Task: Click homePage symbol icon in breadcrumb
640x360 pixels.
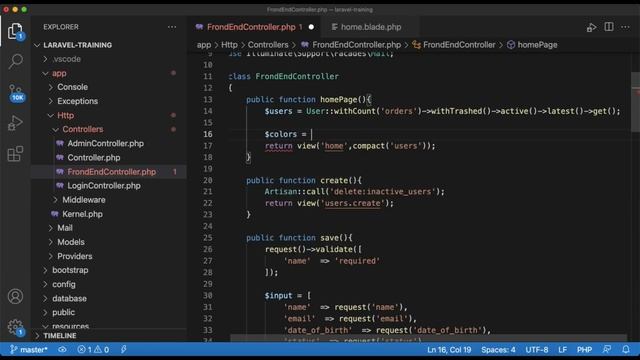Action: (511, 45)
